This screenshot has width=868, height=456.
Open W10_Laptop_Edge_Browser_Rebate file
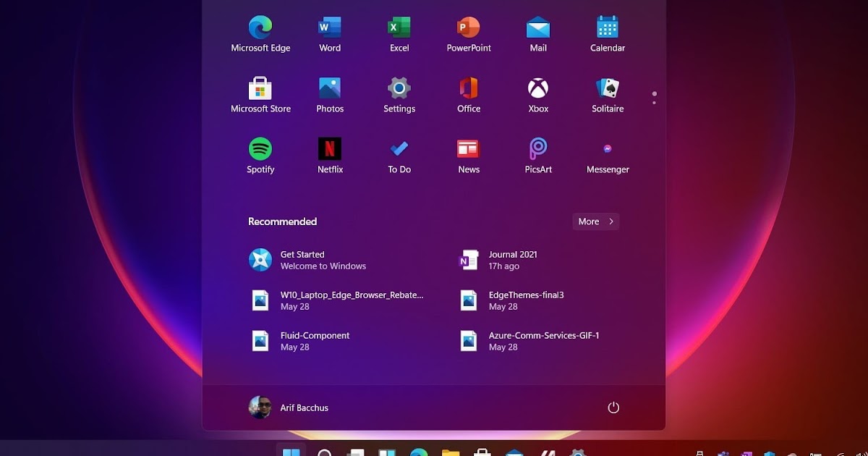(x=337, y=300)
